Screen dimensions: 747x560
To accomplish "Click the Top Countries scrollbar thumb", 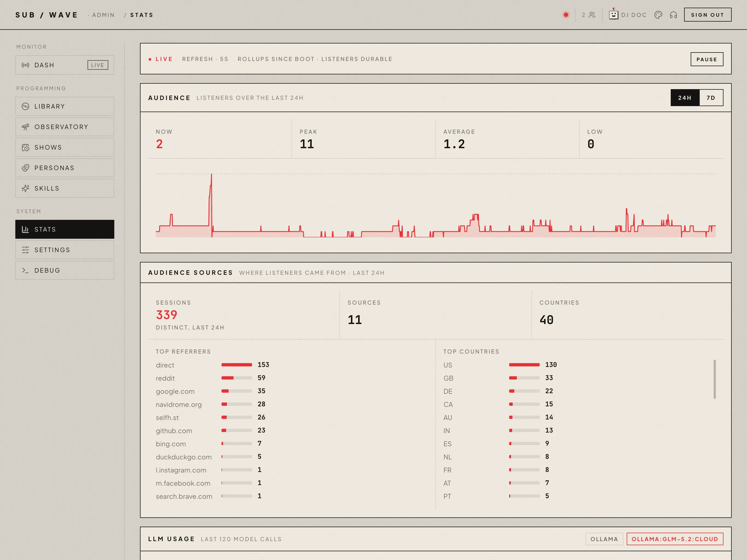I will (714, 379).
